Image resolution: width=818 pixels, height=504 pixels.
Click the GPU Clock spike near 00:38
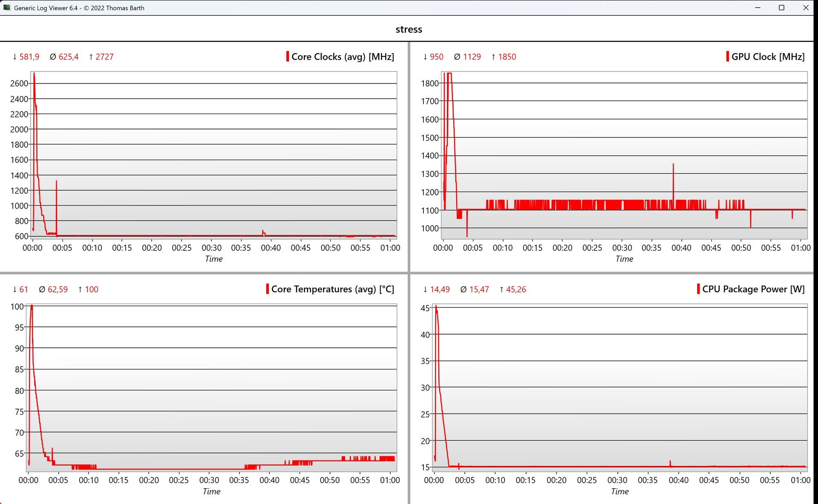(x=673, y=179)
